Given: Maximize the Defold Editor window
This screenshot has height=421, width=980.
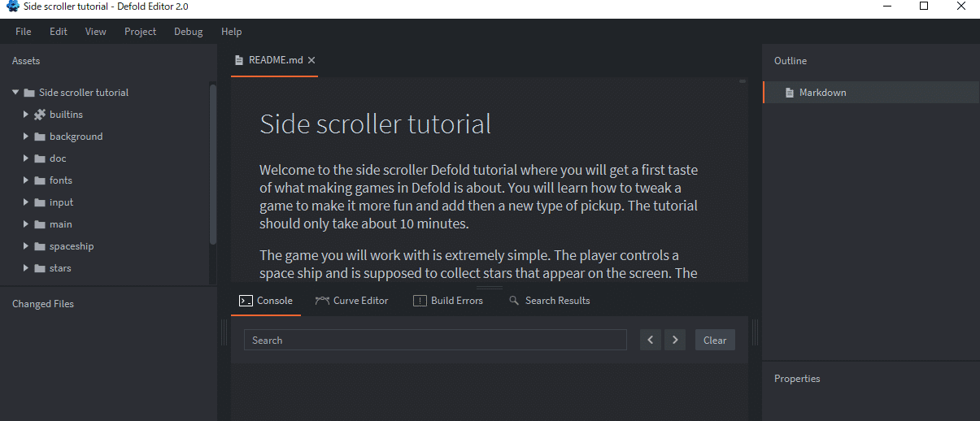Looking at the screenshot, I should tap(924, 7).
